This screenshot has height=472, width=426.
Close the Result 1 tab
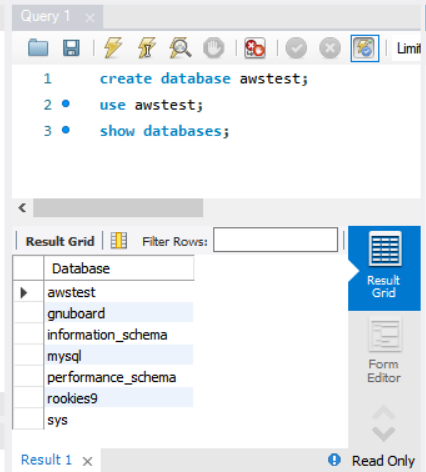87,462
